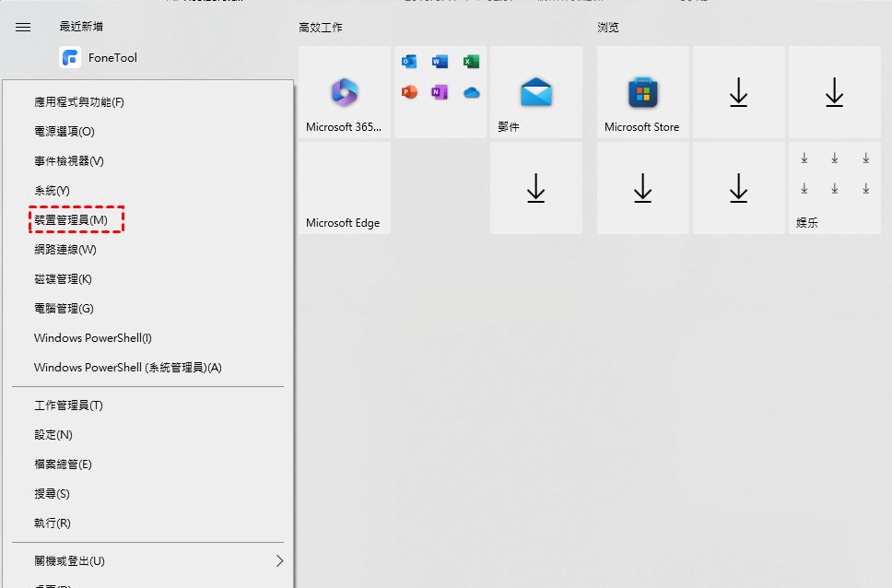Open the Microsoft Store tile

[x=642, y=92]
